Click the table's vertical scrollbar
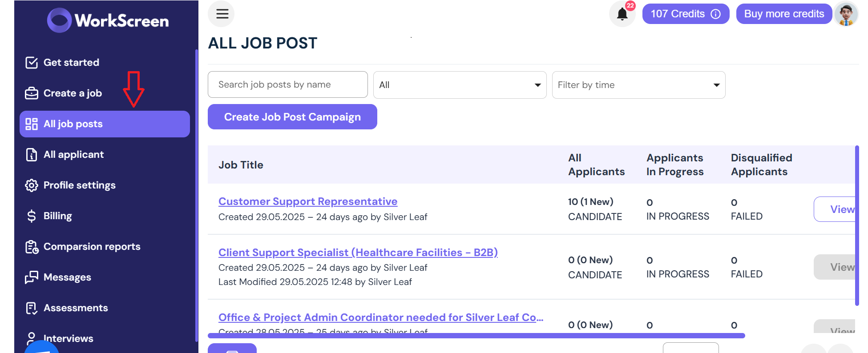The height and width of the screenshot is (353, 868). (x=857, y=225)
